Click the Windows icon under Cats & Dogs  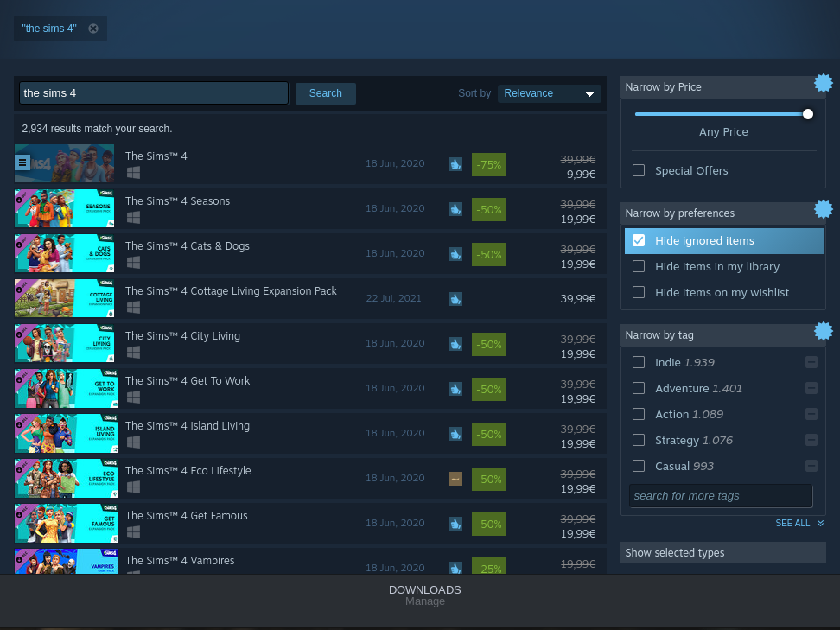[x=133, y=263]
